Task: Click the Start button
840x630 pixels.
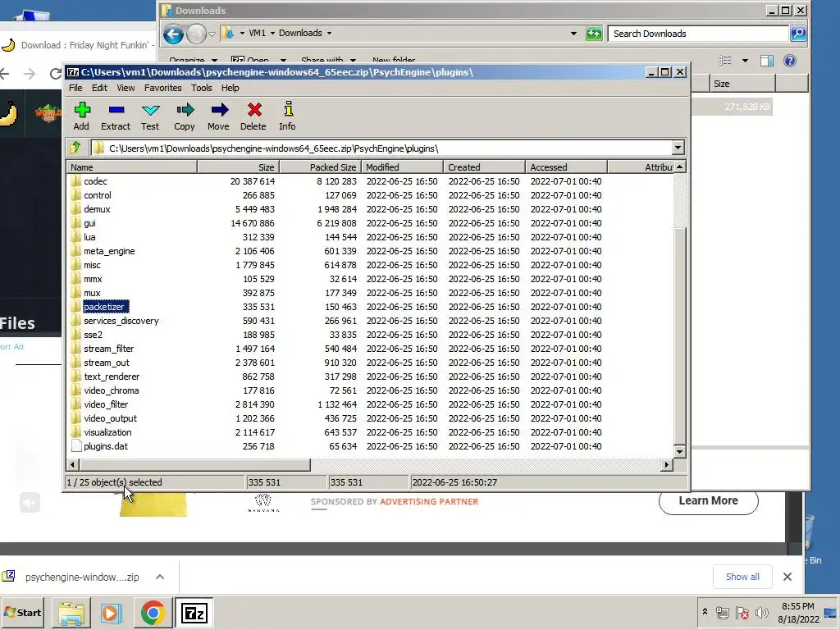Action: click(22, 612)
